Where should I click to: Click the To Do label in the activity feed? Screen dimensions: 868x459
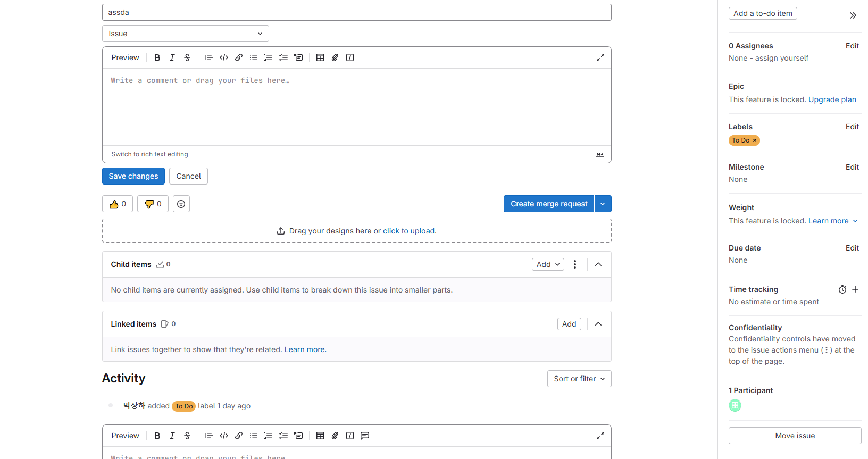coord(184,406)
